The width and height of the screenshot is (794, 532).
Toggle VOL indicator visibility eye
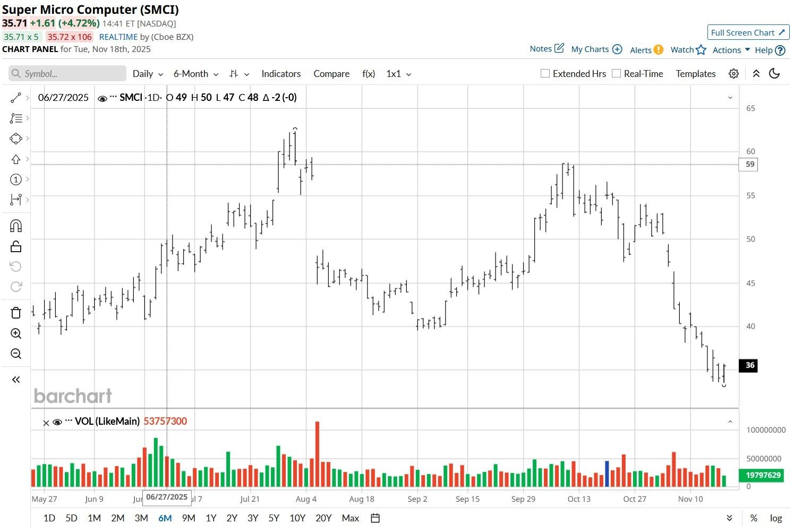tap(57, 423)
